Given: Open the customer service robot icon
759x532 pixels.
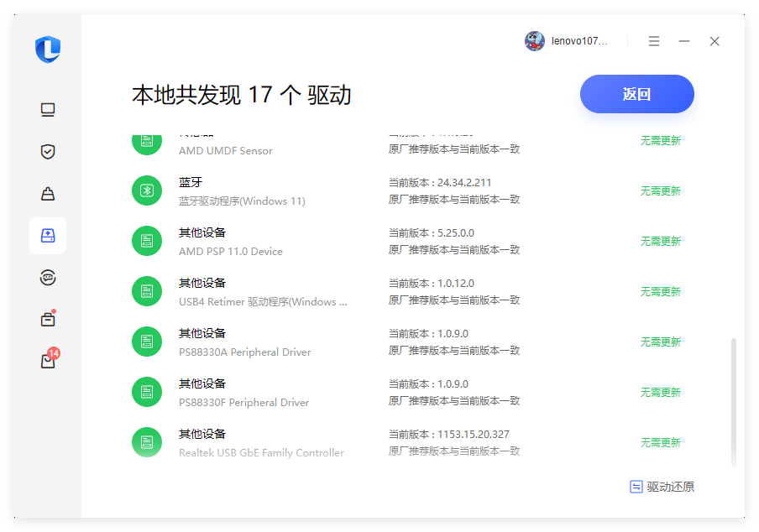Looking at the screenshot, I should (x=48, y=278).
